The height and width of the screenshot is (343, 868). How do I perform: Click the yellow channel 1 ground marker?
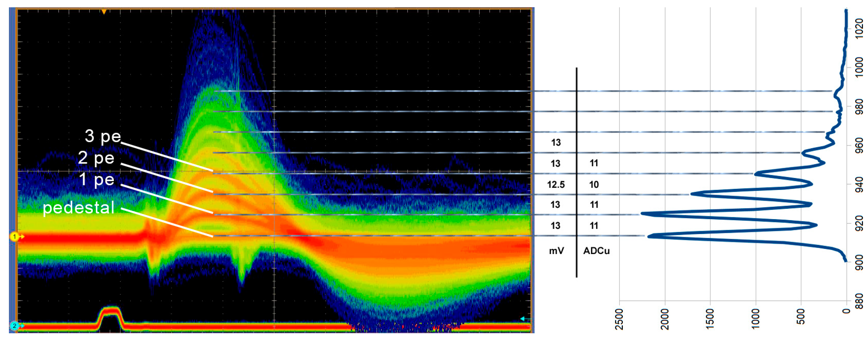(15, 237)
